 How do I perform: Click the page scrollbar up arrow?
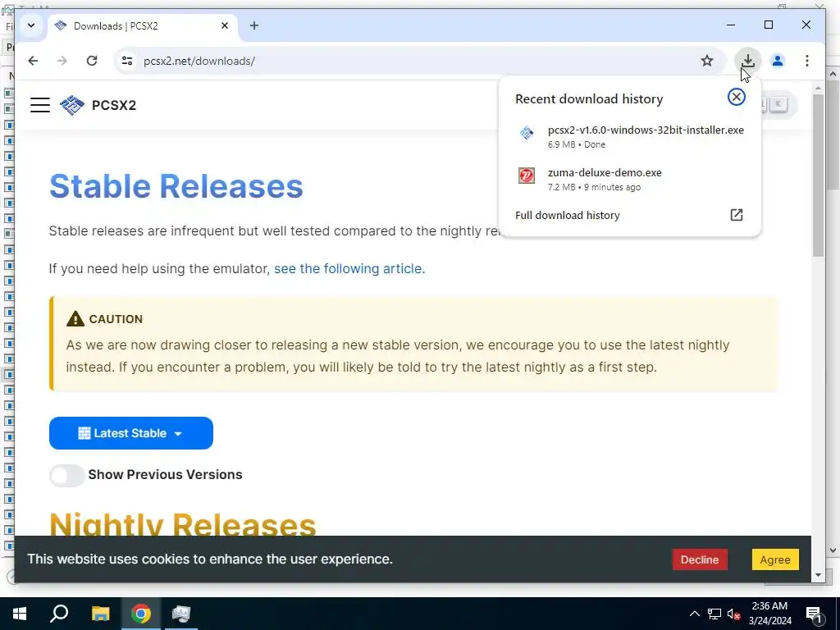coord(818,88)
